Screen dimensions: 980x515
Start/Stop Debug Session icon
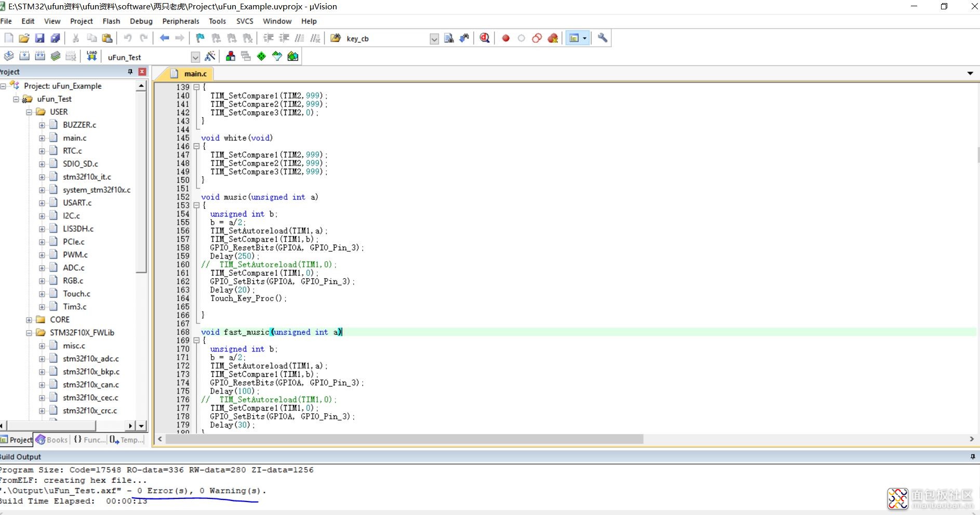click(x=485, y=38)
